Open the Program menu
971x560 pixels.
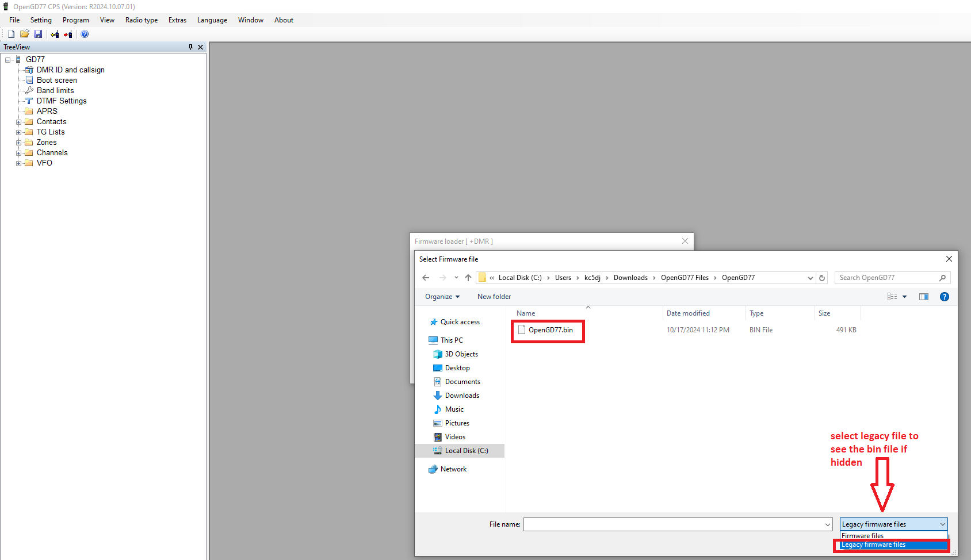[76, 20]
